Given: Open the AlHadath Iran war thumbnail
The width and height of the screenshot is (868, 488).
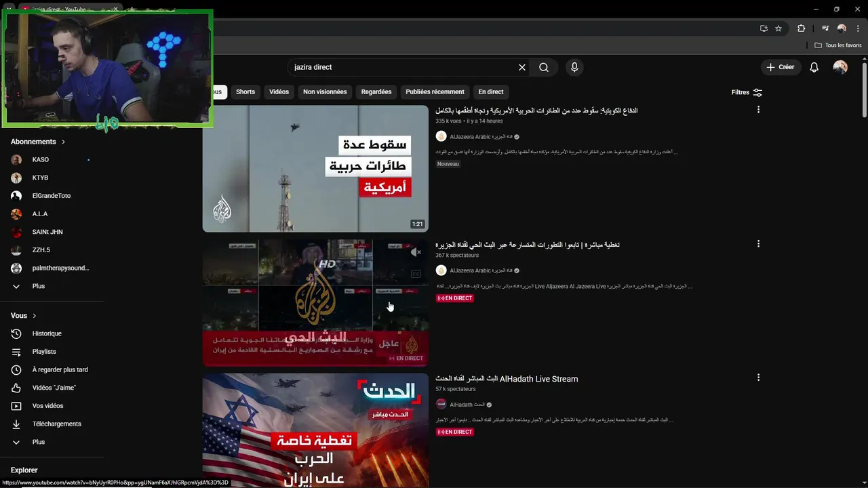Looking at the screenshot, I should [x=315, y=430].
